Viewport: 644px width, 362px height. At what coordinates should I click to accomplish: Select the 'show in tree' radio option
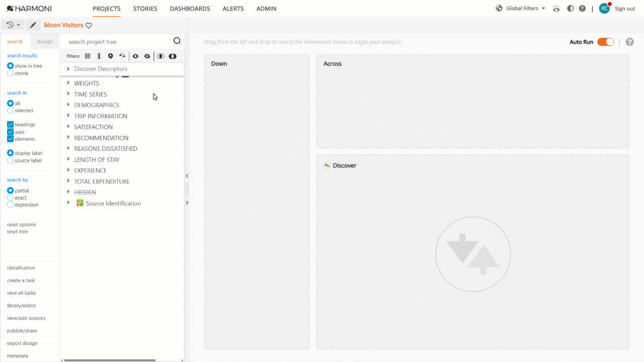tap(11, 66)
